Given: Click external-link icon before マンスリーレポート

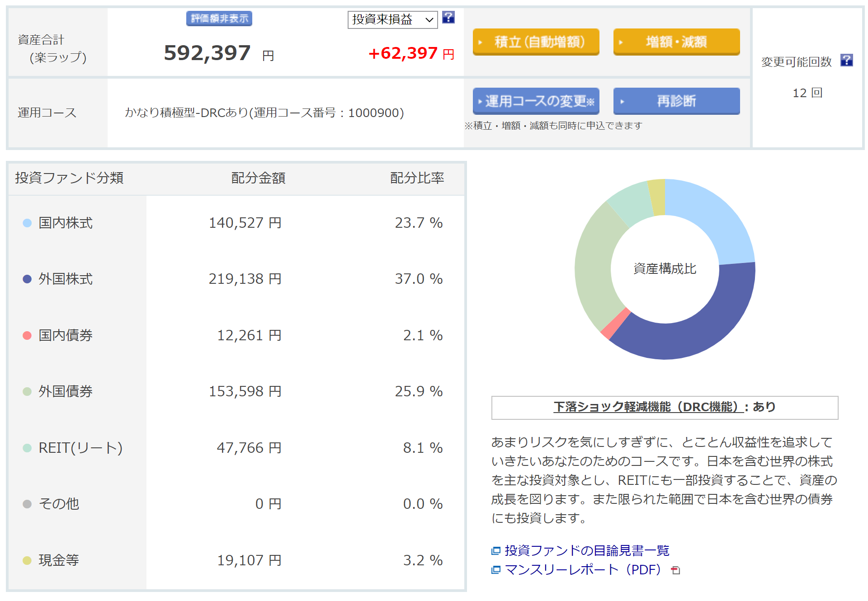Looking at the screenshot, I should (496, 570).
